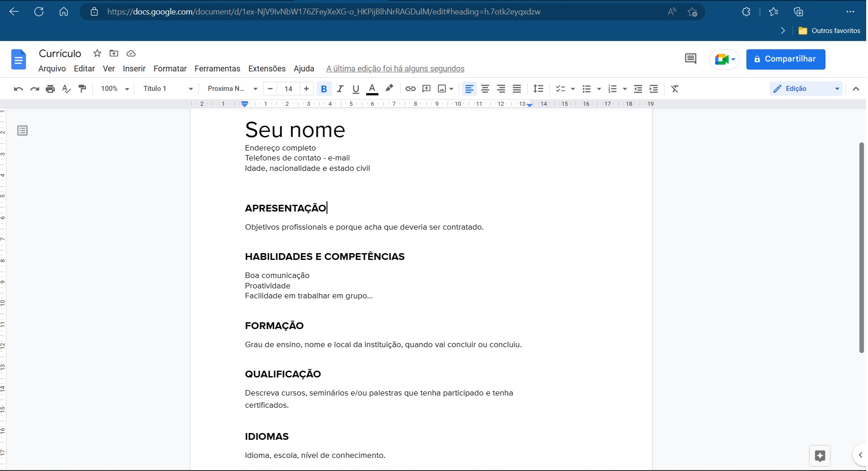868x471 pixels.
Task: Insert a link with the chain icon
Action: point(410,89)
